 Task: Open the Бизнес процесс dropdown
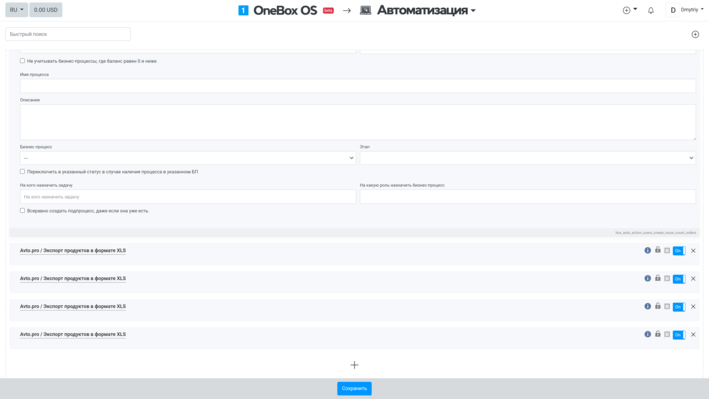pos(188,158)
